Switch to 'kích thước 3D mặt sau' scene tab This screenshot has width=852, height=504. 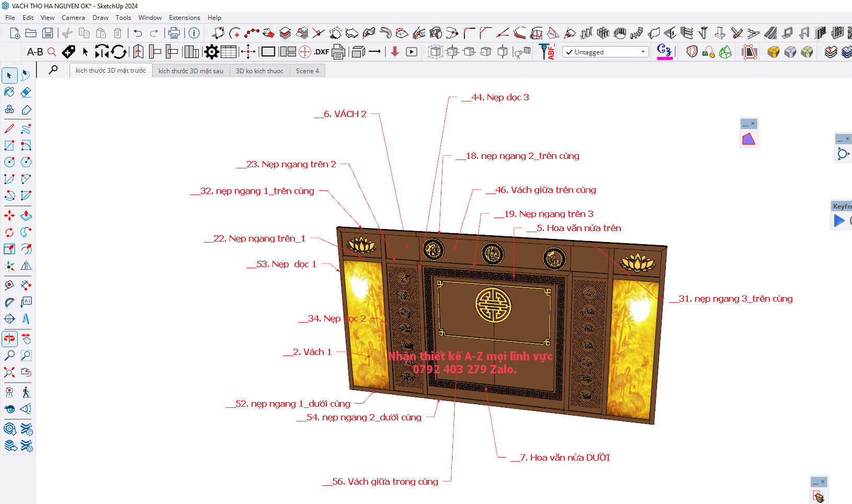[x=191, y=71]
